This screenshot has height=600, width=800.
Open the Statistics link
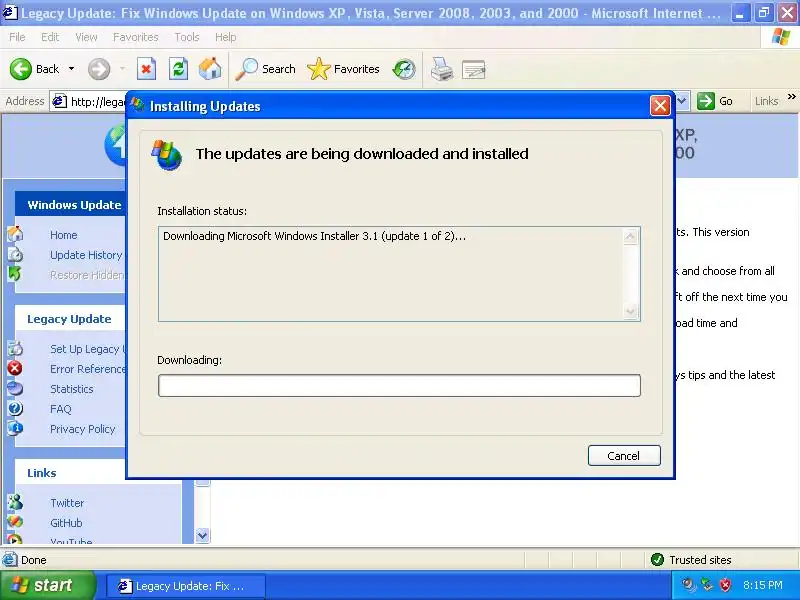[71, 389]
